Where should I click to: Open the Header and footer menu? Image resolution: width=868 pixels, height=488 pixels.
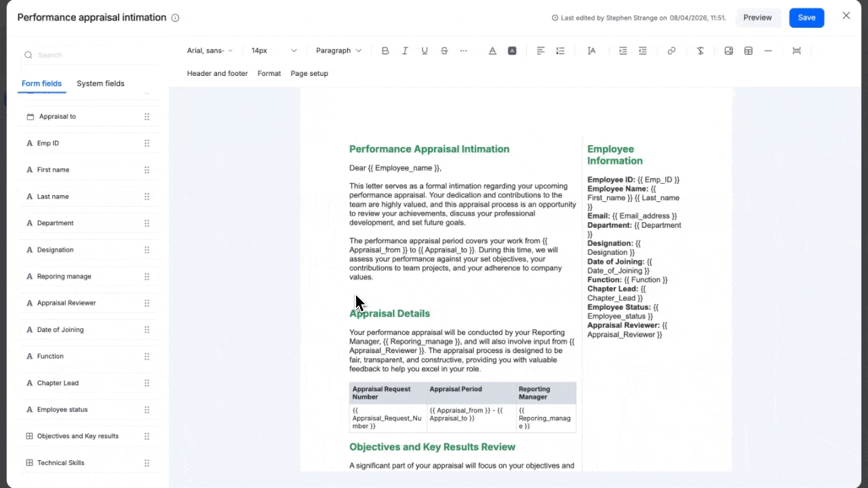point(217,73)
